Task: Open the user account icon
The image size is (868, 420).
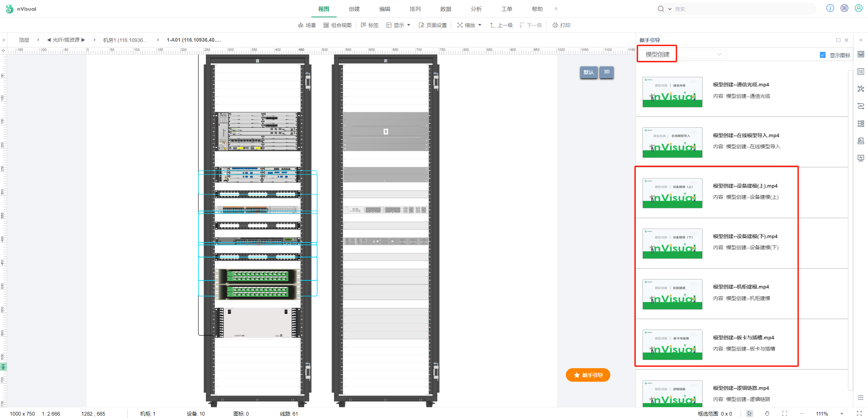Action: 859,8
